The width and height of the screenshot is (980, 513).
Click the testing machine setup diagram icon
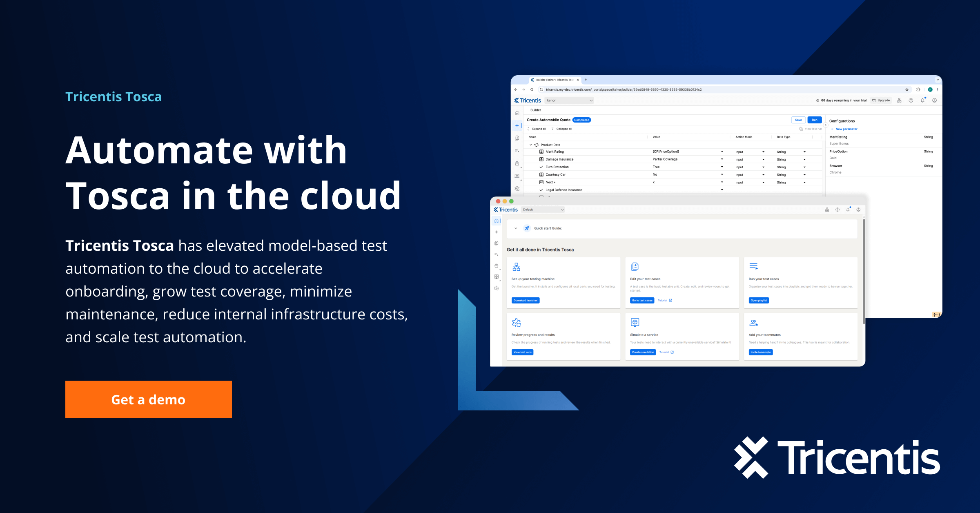[x=517, y=266]
